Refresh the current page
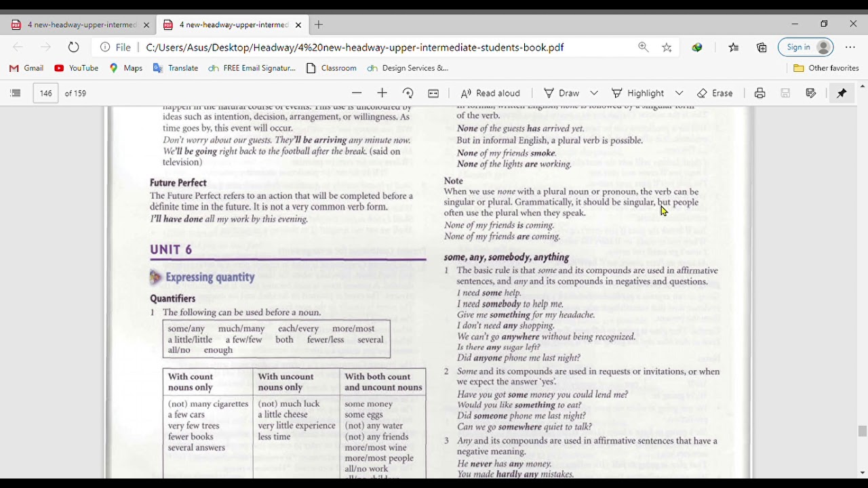 click(73, 47)
